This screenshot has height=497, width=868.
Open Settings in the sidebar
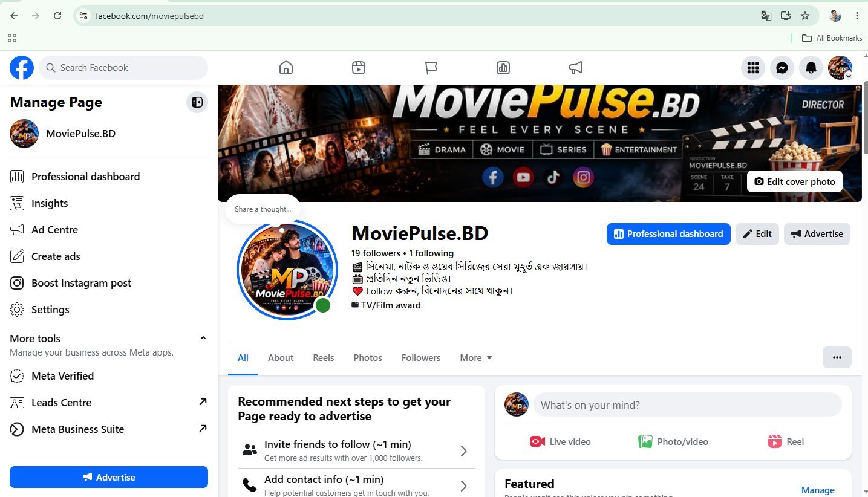pos(109,310)
